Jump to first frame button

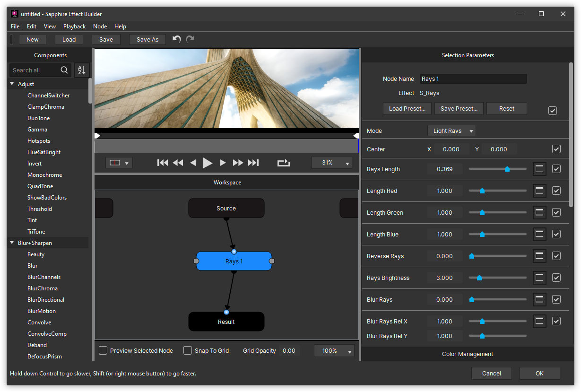point(163,163)
